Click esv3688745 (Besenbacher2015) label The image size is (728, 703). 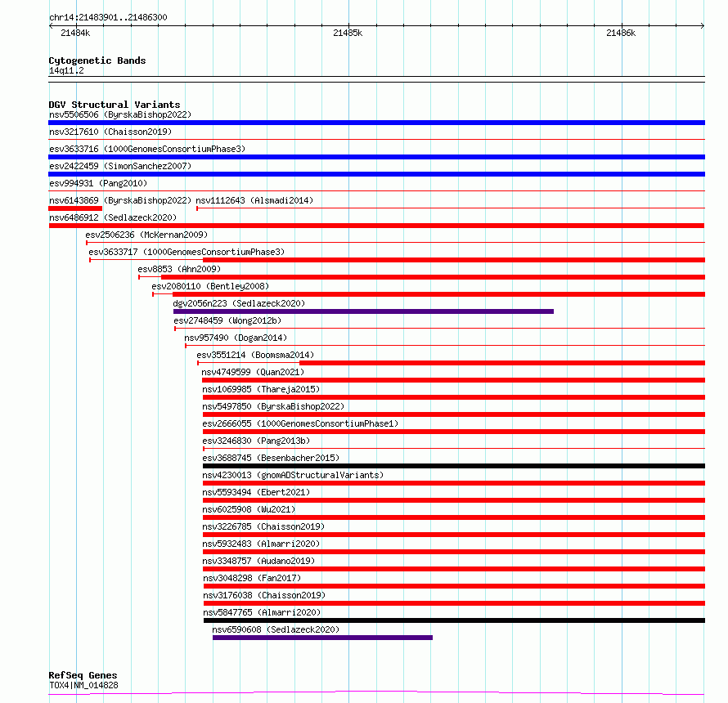pos(271,458)
